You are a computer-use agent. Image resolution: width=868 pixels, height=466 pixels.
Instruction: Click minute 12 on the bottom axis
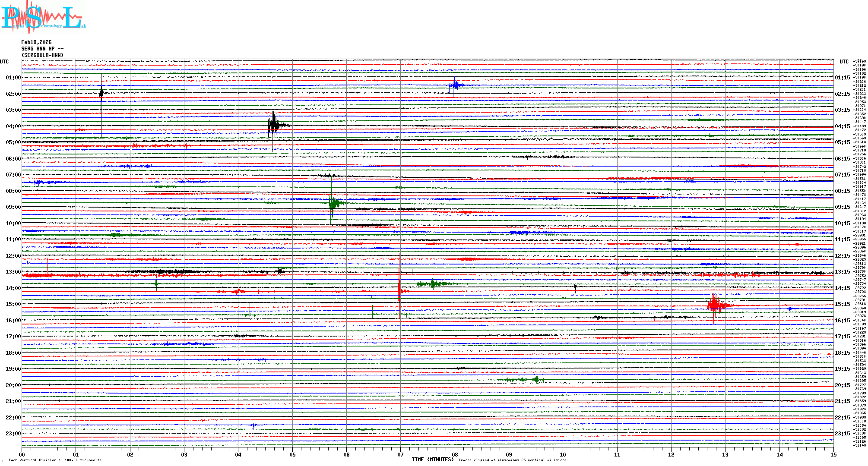click(x=671, y=454)
